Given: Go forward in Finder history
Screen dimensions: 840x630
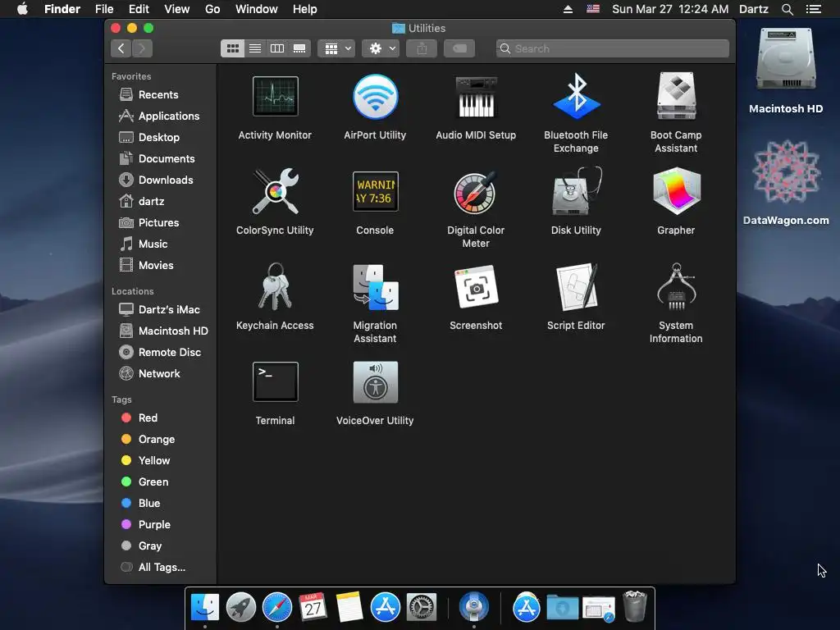Looking at the screenshot, I should [142, 48].
